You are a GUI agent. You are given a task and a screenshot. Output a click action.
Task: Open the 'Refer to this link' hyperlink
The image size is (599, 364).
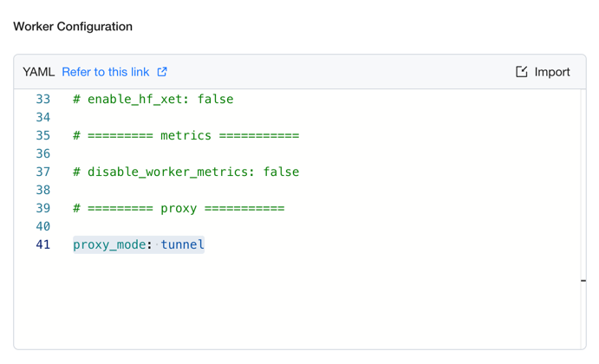(x=106, y=72)
